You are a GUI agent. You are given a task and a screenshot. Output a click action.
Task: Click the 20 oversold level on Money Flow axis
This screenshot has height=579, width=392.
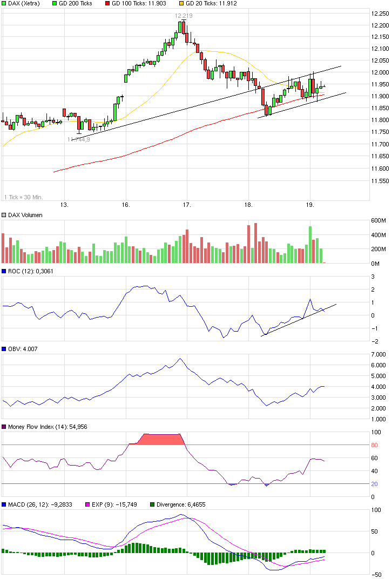point(374,484)
